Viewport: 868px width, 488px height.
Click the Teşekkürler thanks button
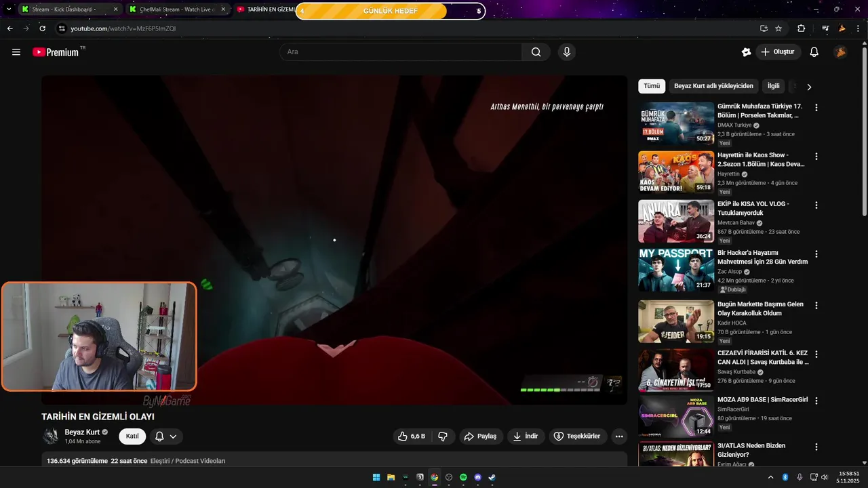tap(577, 436)
